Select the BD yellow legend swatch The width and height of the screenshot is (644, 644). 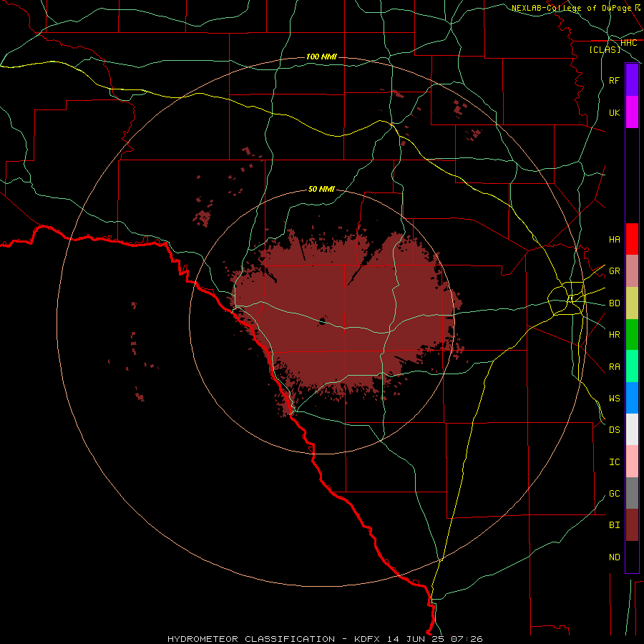(x=632, y=303)
